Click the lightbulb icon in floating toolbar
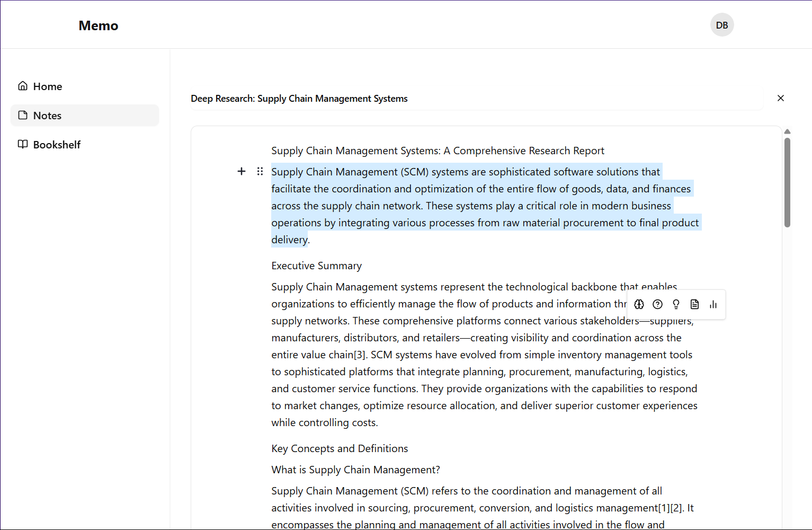 (x=676, y=304)
